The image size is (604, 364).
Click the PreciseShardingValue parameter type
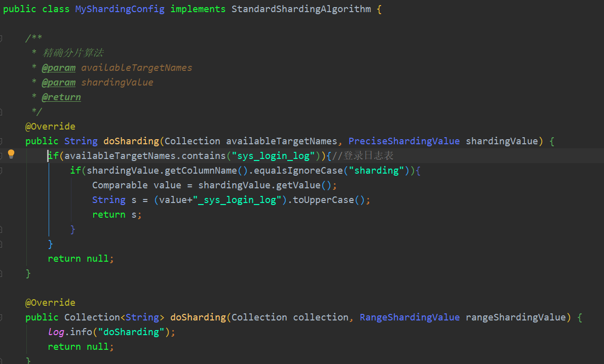(x=404, y=141)
